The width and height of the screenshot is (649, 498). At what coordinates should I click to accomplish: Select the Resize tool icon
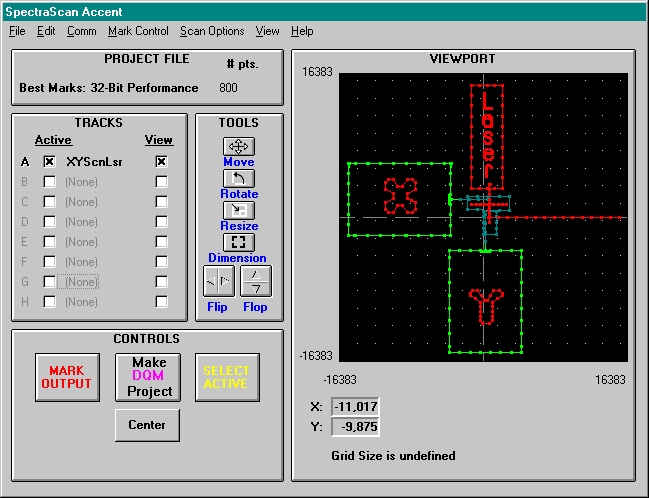click(239, 210)
